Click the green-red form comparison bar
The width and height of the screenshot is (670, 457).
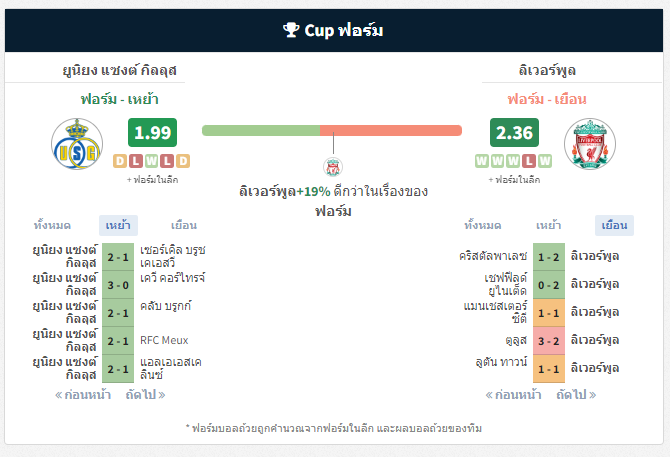point(332,130)
